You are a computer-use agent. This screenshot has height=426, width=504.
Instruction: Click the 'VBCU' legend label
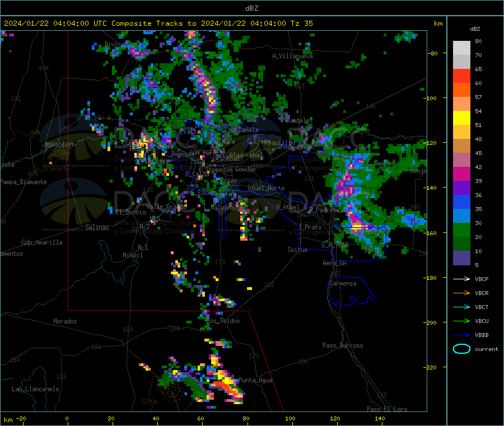(482, 321)
